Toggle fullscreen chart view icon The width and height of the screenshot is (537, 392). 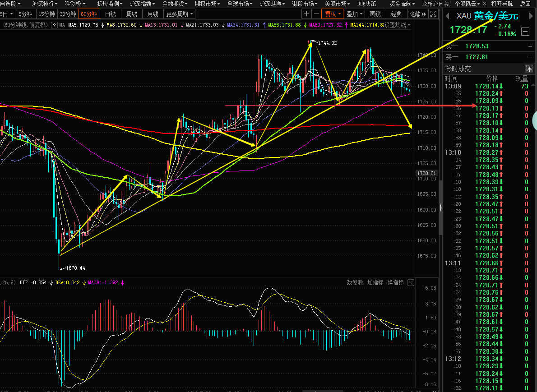pos(433,14)
